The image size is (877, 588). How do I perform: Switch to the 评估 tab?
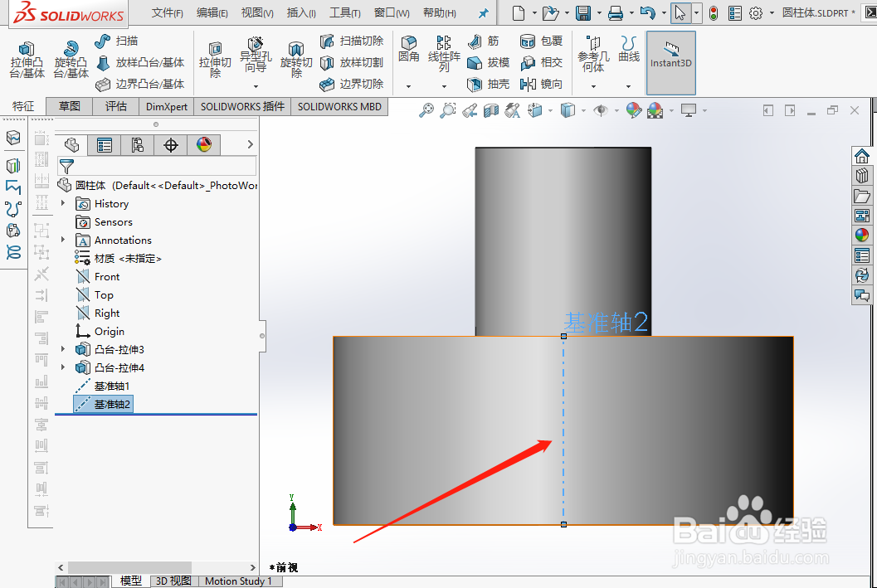116,106
